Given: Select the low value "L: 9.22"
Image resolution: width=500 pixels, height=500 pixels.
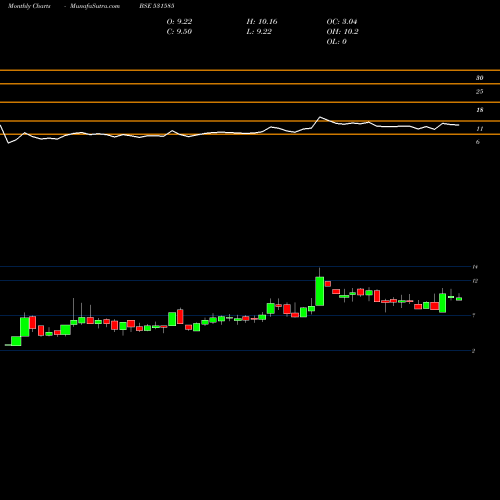Looking at the screenshot, I should pos(259,32).
